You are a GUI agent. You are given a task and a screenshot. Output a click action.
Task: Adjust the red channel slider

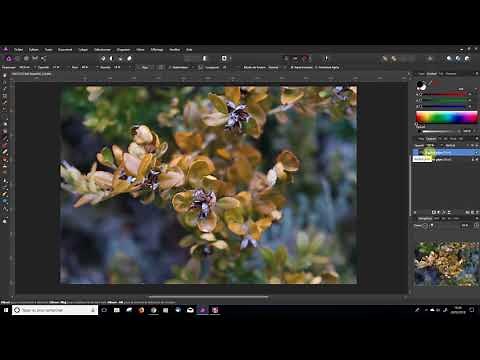[444, 95]
